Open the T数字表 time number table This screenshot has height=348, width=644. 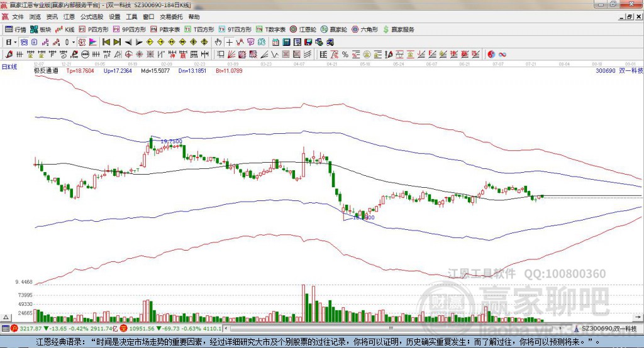pyautogui.click(x=270, y=30)
